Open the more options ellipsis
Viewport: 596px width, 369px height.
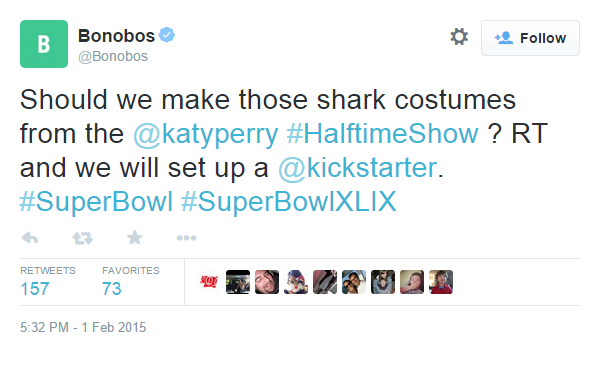pos(186,238)
